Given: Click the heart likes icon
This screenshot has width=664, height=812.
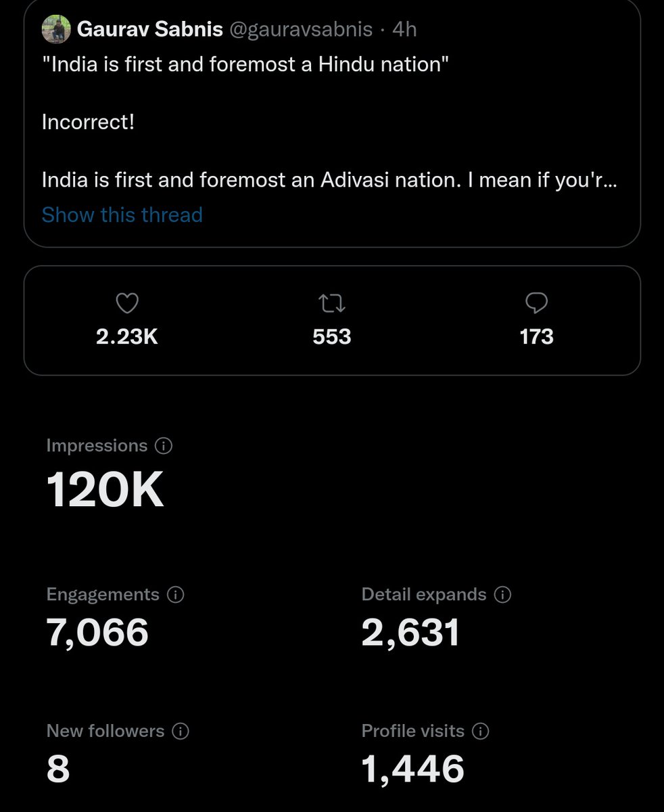Looking at the screenshot, I should [x=127, y=304].
